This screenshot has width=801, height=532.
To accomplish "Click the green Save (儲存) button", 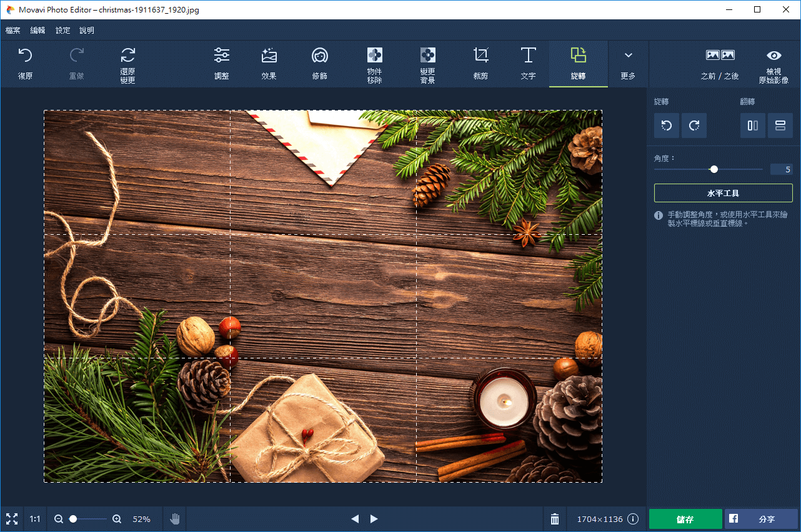I will tap(685, 519).
